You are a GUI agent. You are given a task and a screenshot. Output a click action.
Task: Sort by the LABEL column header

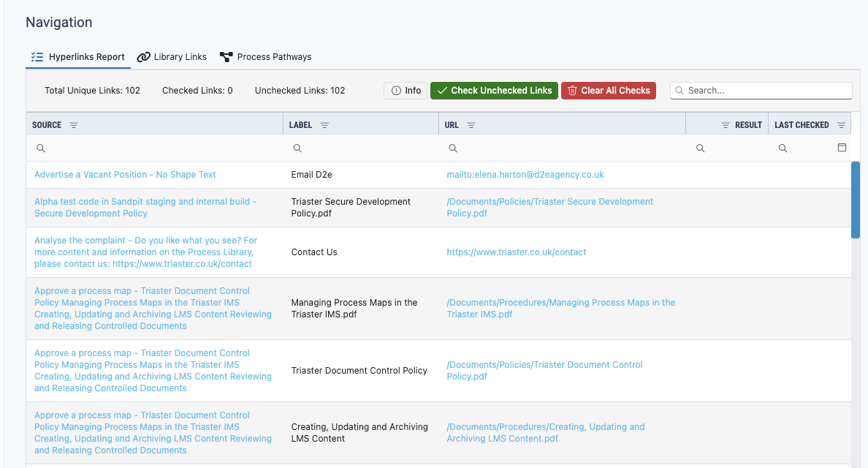(300, 125)
